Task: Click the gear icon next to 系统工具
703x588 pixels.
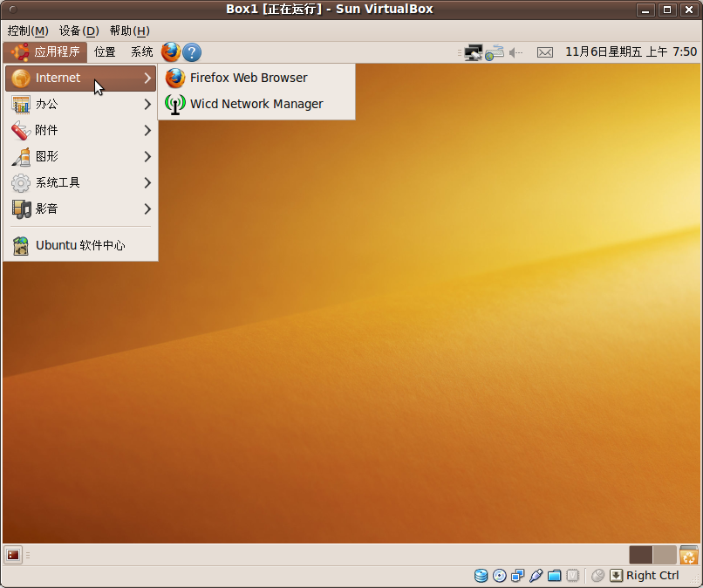Action: 21,183
